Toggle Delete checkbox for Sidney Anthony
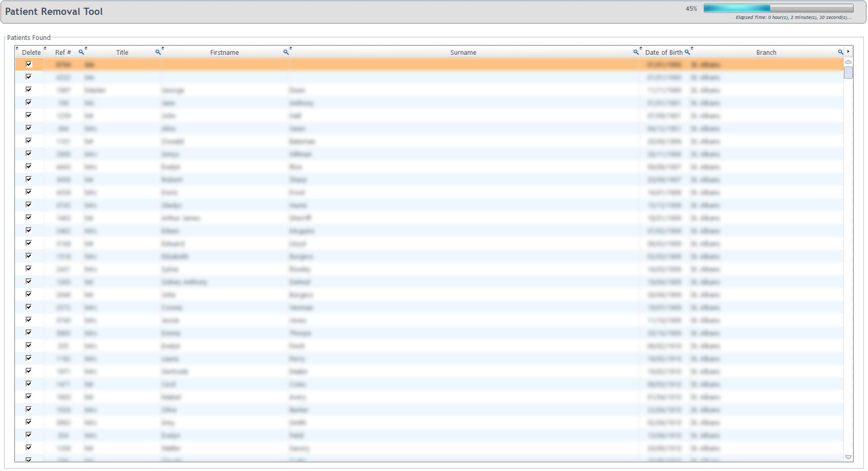 click(x=29, y=282)
